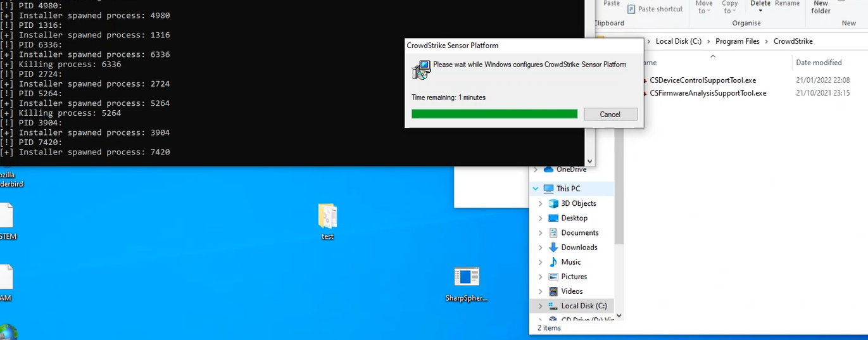The image size is (868, 340).
Task: Sort files by Date modified column
Action: (x=819, y=63)
